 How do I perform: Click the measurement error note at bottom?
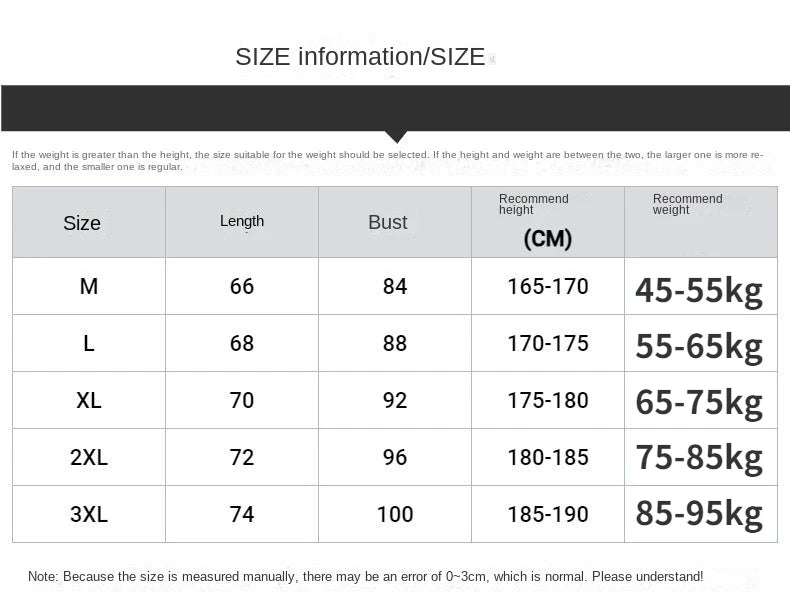pyautogui.click(x=366, y=577)
